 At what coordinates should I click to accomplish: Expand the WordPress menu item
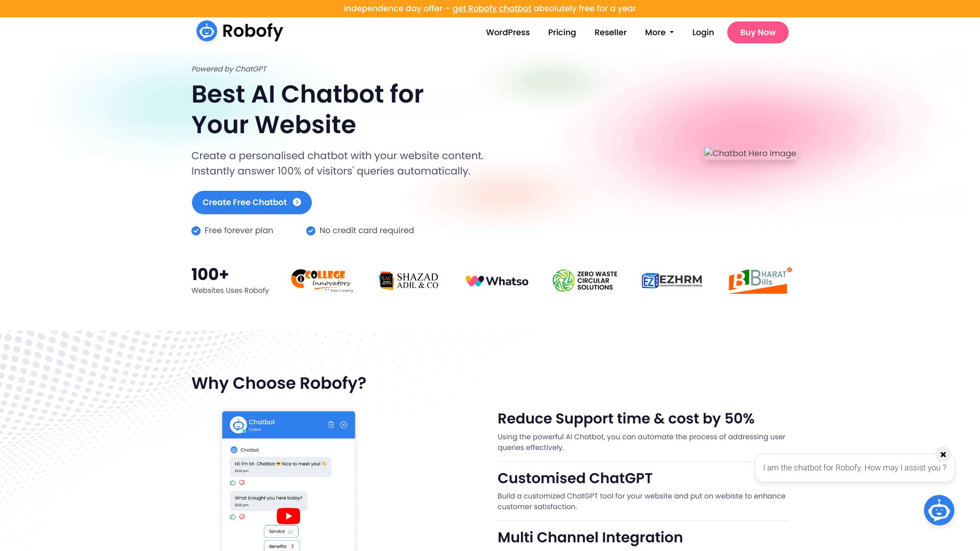[507, 32]
